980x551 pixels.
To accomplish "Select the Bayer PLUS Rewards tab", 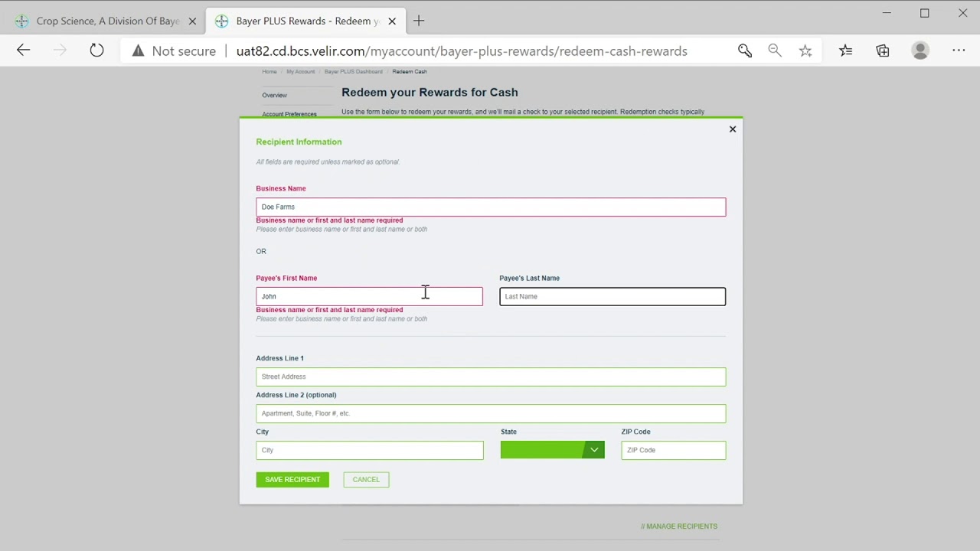I will click(x=306, y=21).
